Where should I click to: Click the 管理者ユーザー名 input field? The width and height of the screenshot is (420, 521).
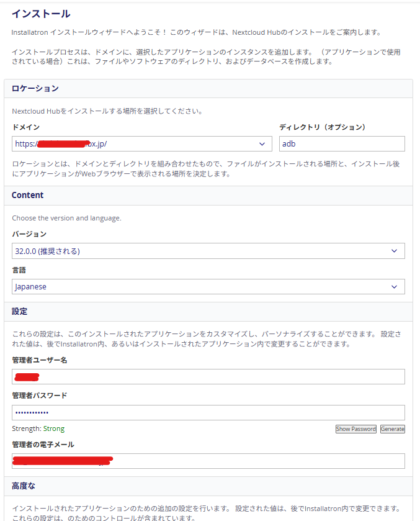click(208, 376)
